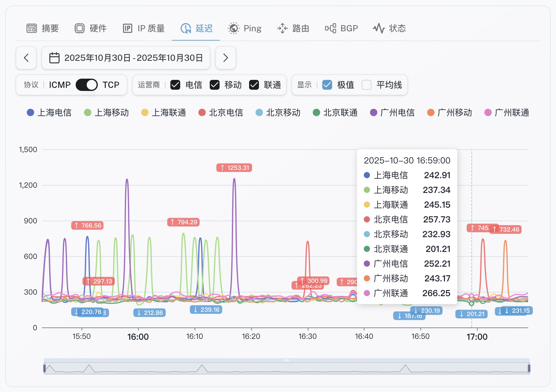This screenshot has width=556, height=392.
Task: Click the left handle of the zoom slider
Action: tap(45, 368)
